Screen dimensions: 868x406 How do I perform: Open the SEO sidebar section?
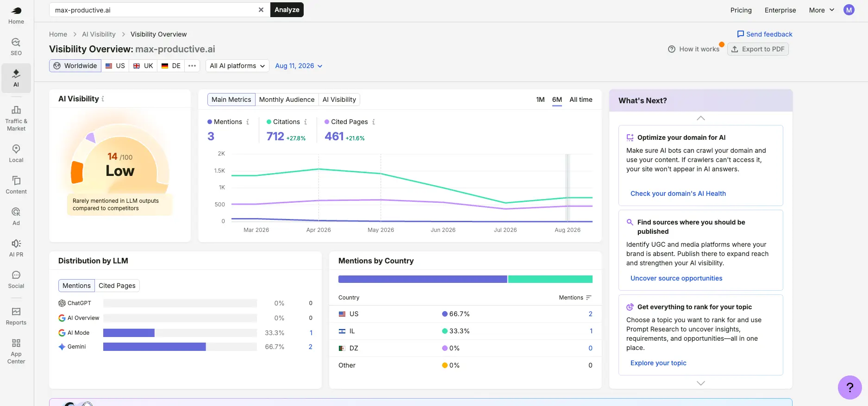click(16, 47)
